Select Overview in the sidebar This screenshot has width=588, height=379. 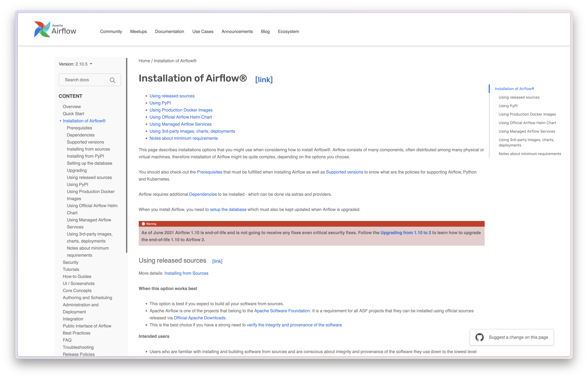tap(72, 107)
